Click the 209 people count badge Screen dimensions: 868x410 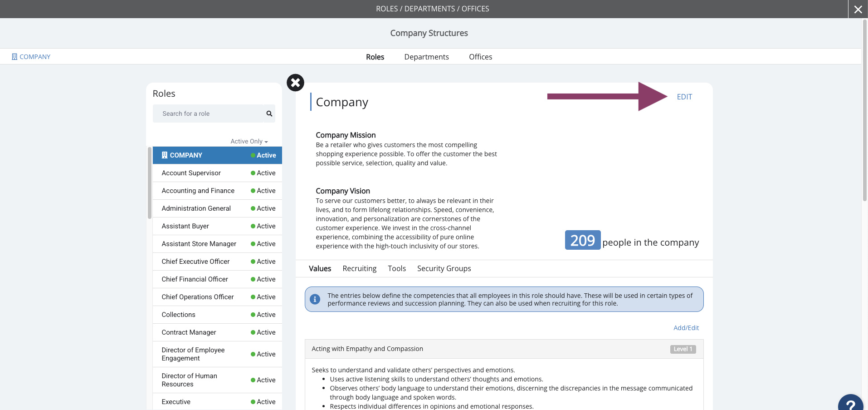pos(583,240)
